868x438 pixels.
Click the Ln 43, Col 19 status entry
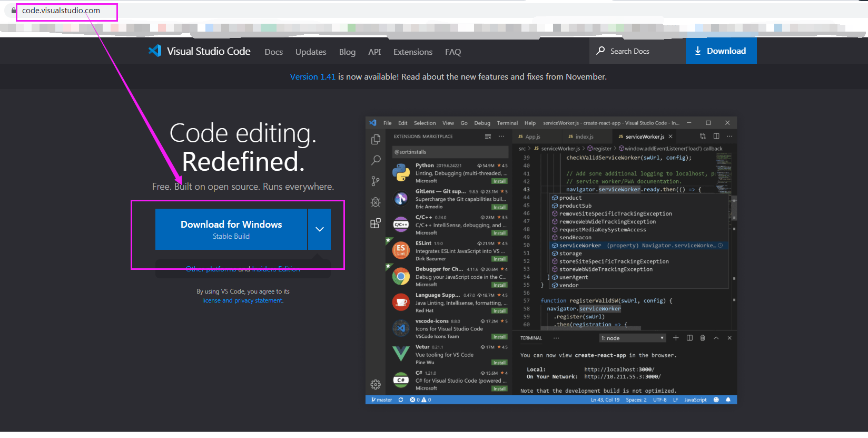(605, 400)
